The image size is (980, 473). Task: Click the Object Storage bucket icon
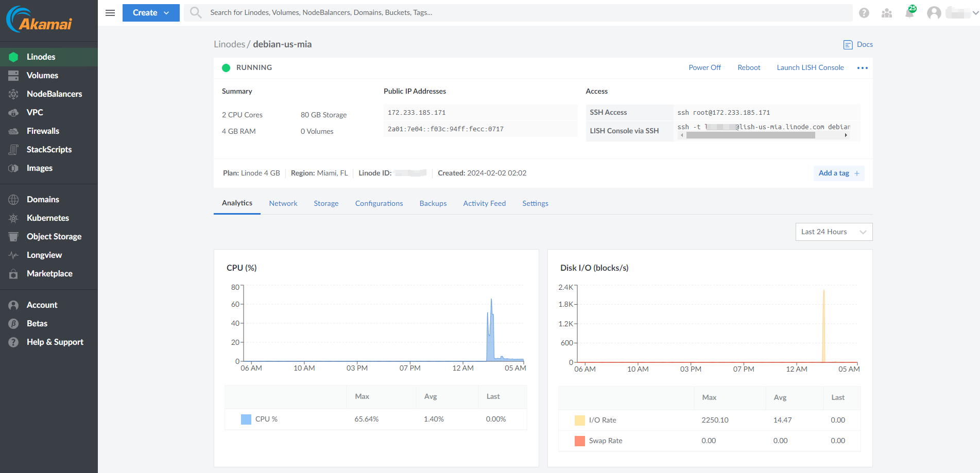[13, 236]
